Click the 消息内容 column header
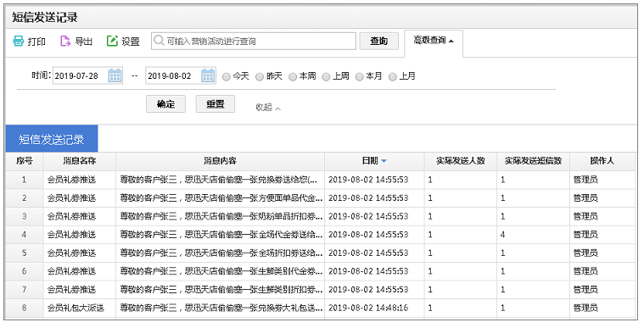Viewport: 644px width, 328px height. 220,161
